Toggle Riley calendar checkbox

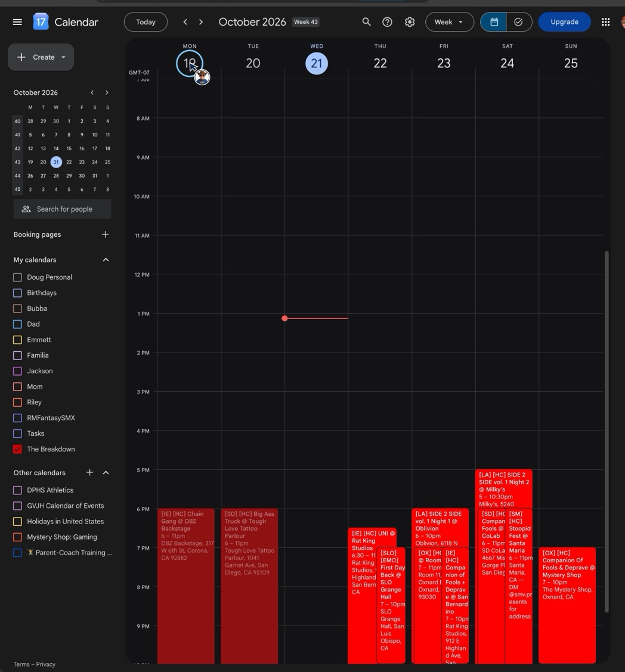tap(17, 402)
